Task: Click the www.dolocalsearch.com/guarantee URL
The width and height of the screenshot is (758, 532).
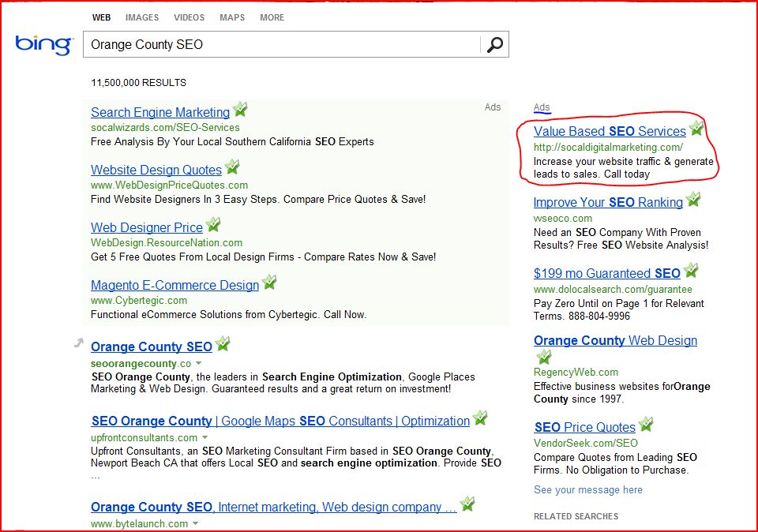Action: click(x=613, y=290)
